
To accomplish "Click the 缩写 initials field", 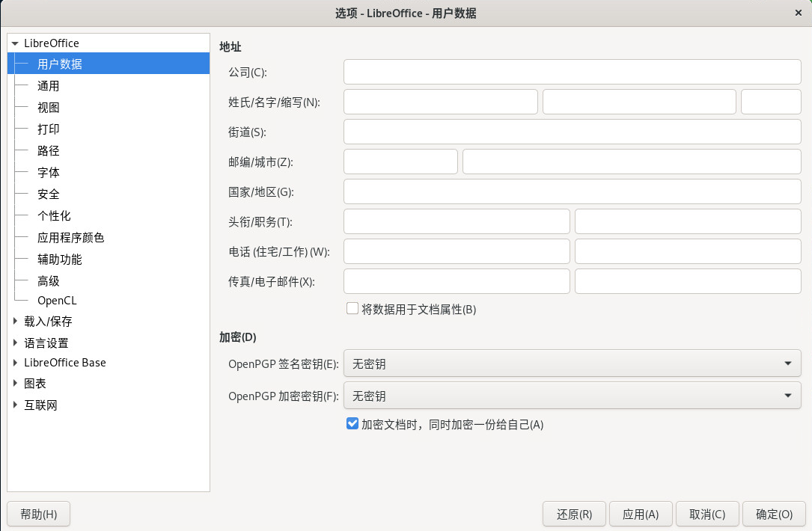I will coord(771,102).
